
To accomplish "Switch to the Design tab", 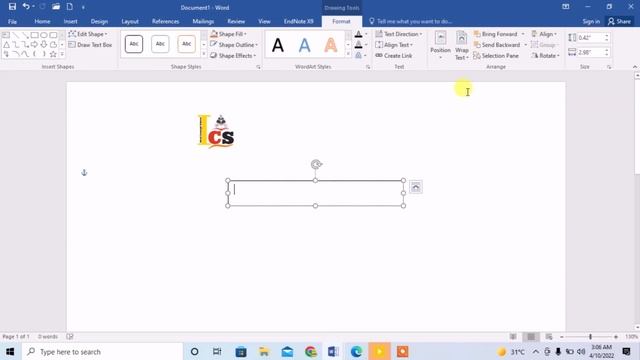I will (x=99, y=22).
